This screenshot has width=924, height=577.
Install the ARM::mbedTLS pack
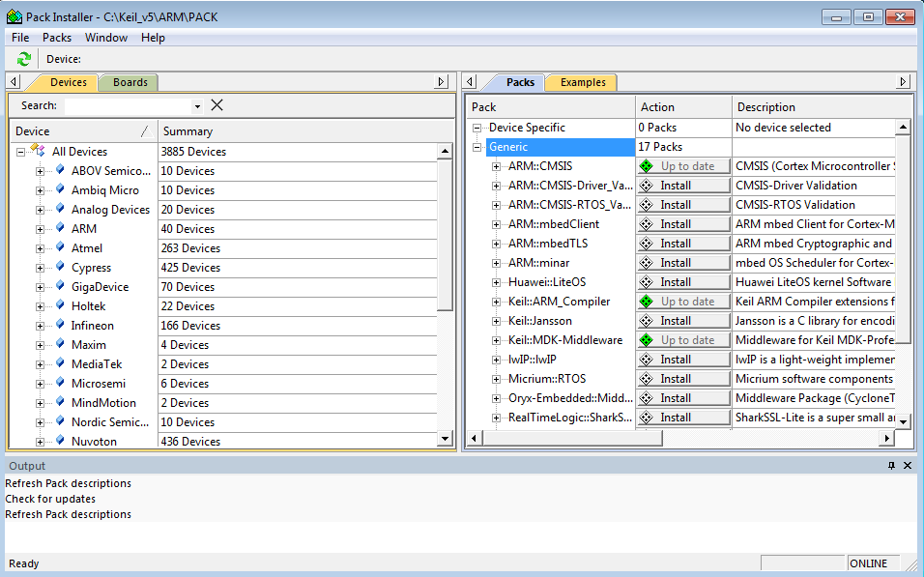point(683,244)
